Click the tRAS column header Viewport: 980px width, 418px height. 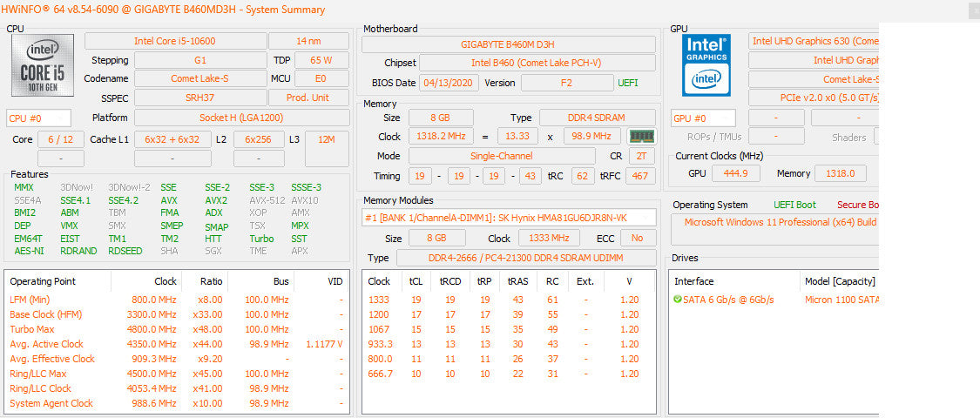[518, 281]
